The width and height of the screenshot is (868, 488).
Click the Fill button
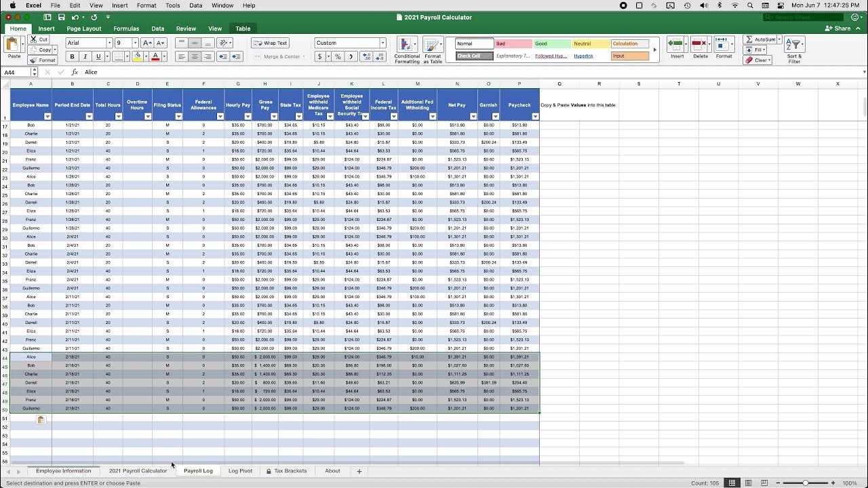(x=755, y=50)
